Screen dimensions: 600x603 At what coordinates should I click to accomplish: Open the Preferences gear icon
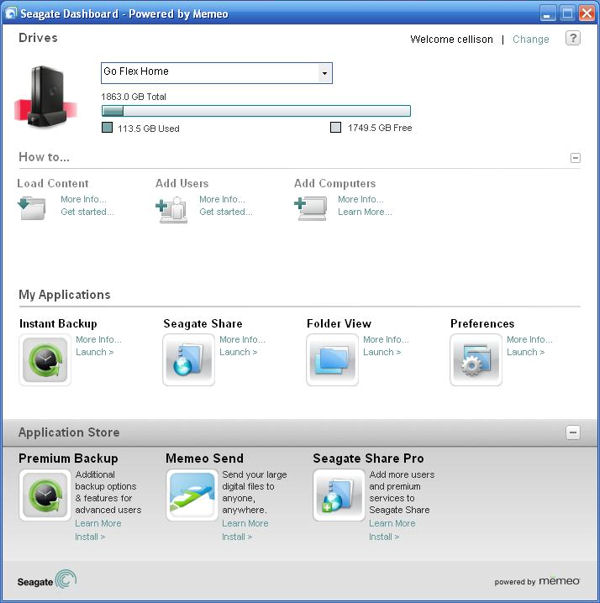pos(476,360)
